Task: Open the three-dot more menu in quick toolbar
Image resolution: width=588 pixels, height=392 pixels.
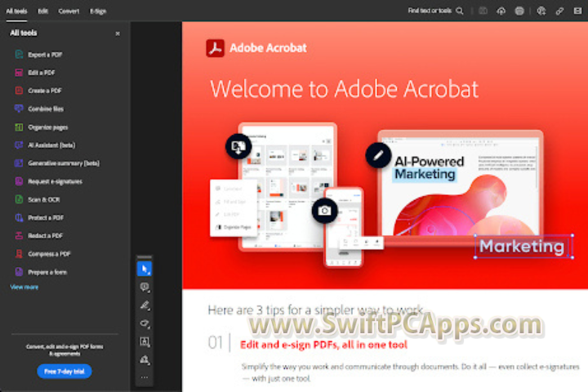Action: coord(145,377)
